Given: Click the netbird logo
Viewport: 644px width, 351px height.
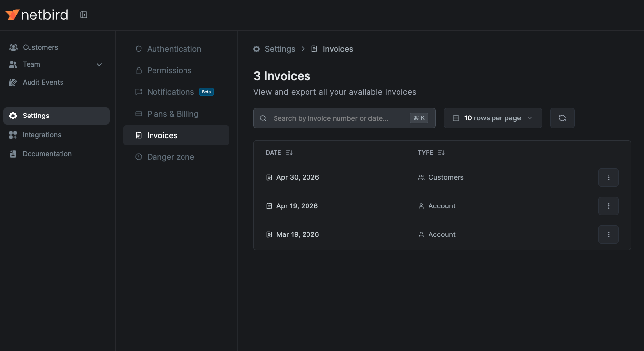Looking at the screenshot, I should click(x=37, y=15).
